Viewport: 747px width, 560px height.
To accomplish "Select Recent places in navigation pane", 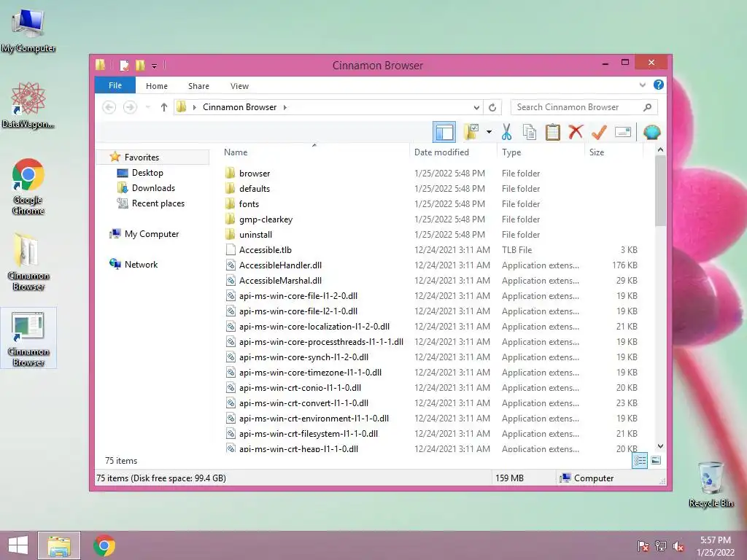I will click(158, 203).
